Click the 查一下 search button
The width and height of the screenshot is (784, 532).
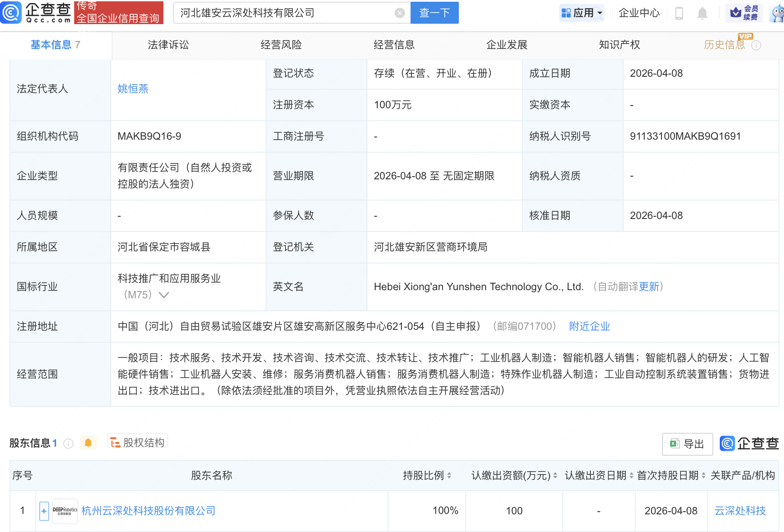pos(434,13)
